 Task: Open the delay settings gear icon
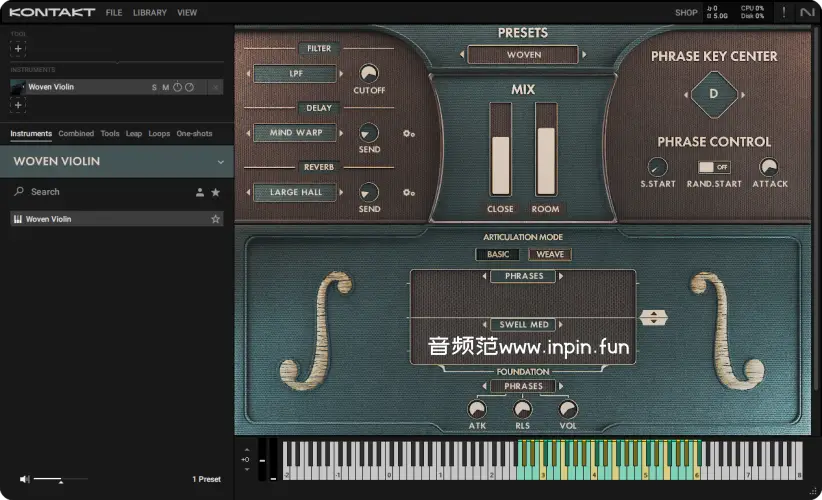(409, 134)
